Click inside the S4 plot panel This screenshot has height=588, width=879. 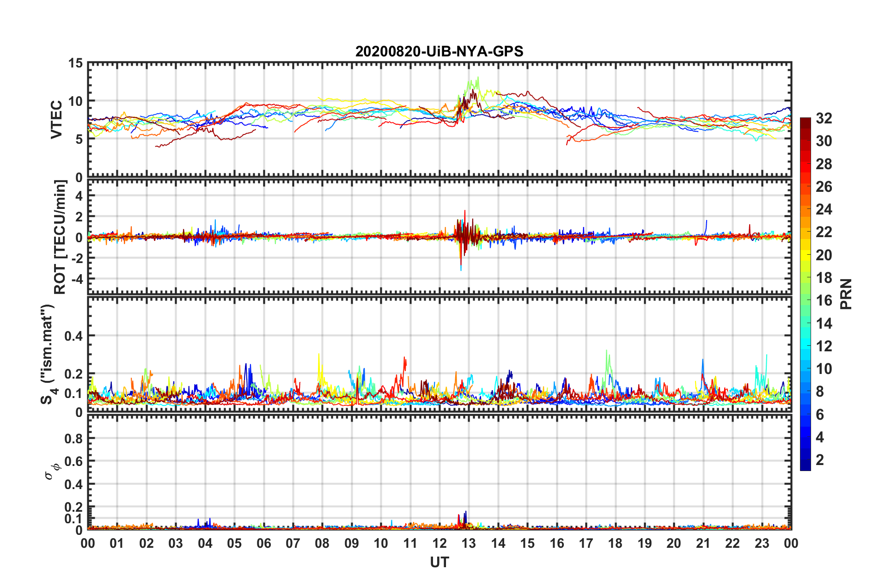(439, 354)
